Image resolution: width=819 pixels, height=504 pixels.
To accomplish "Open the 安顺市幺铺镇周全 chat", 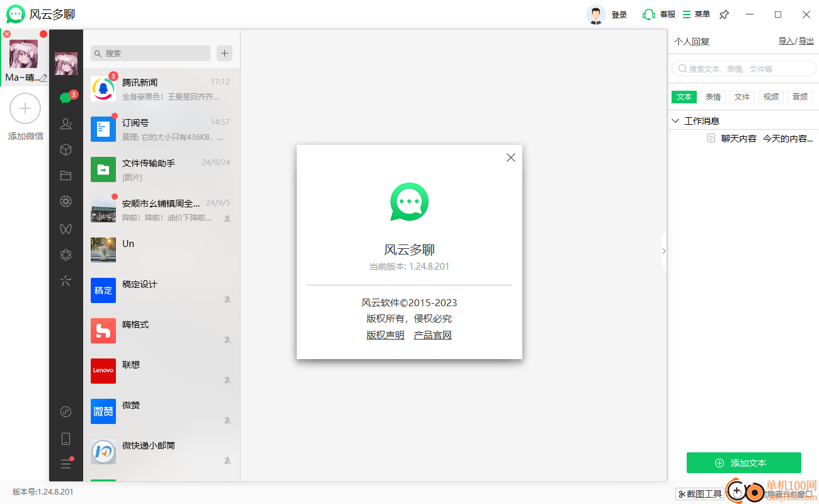I will (161, 210).
